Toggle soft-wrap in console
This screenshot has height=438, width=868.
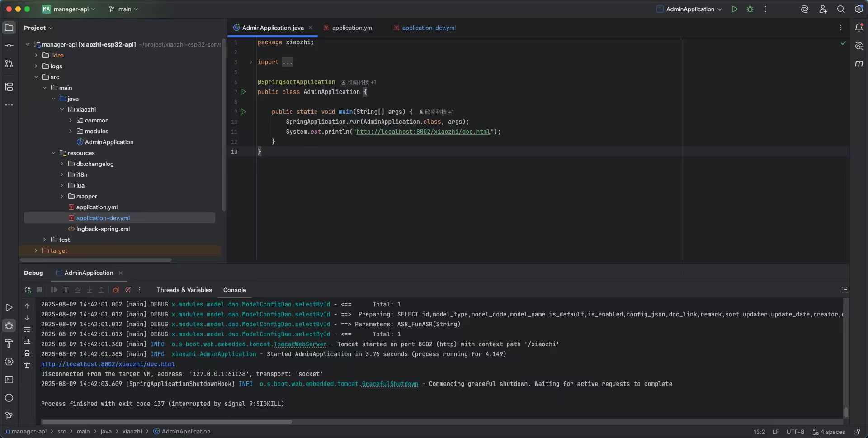pyautogui.click(x=27, y=330)
